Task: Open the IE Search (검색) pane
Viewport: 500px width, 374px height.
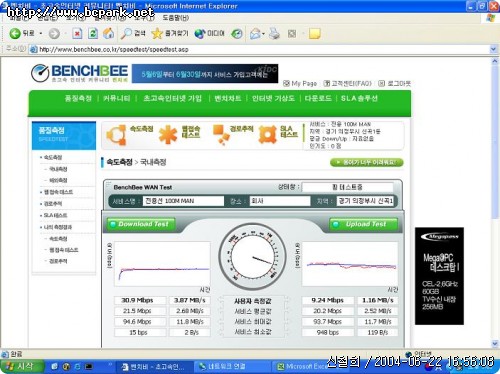Action: click(133, 33)
